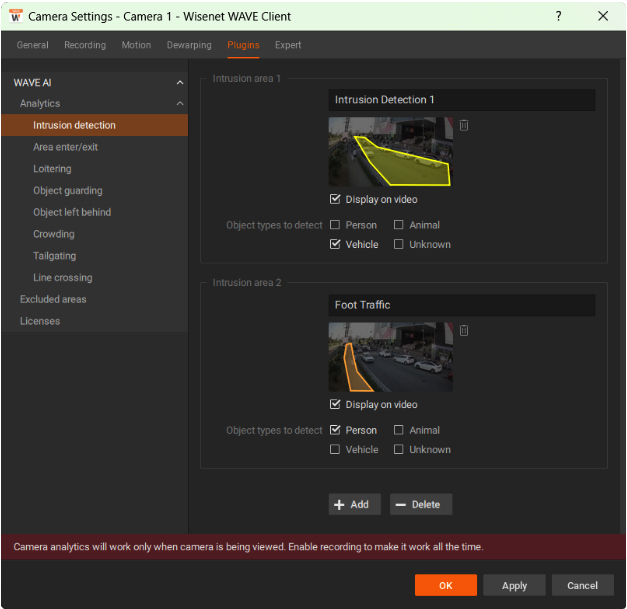Collapse the Analytics section chevron
Viewport: 627px width, 609px height.
pyautogui.click(x=180, y=104)
